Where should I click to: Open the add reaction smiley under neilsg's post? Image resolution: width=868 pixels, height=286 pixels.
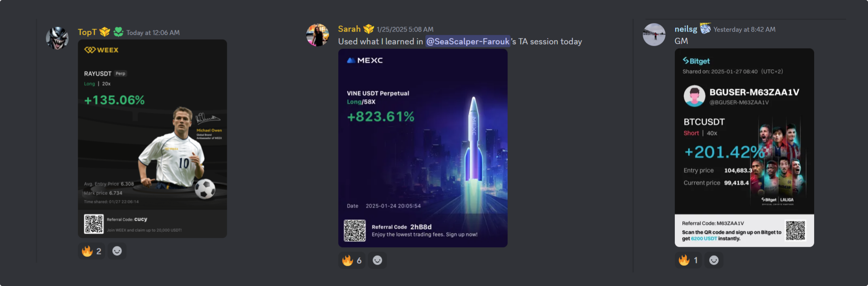tap(714, 260)
